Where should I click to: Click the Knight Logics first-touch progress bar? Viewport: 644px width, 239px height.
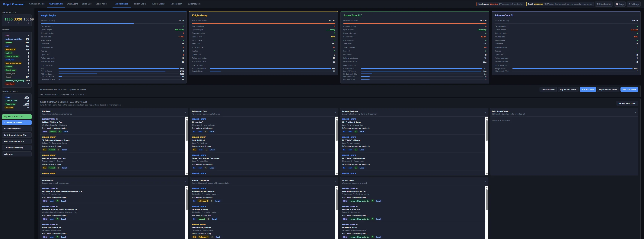pos(112,23)
